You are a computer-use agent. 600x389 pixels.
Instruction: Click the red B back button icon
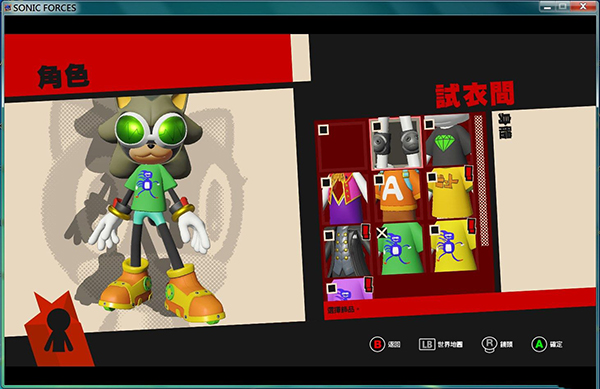[377, 345]
